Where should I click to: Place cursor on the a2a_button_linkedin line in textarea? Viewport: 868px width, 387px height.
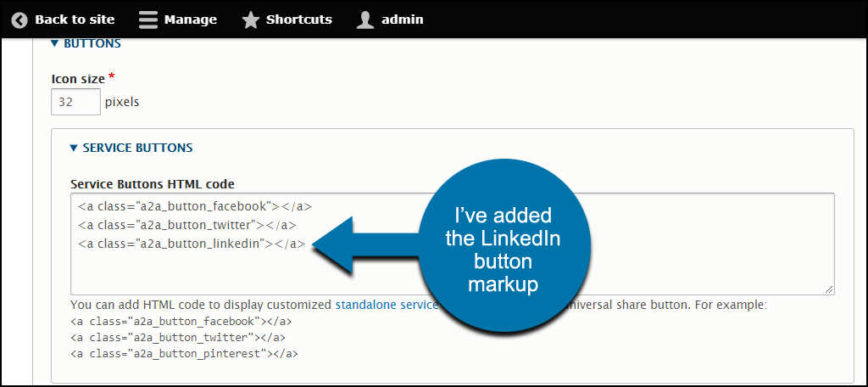pyautogui.click(x=192, y=244)
